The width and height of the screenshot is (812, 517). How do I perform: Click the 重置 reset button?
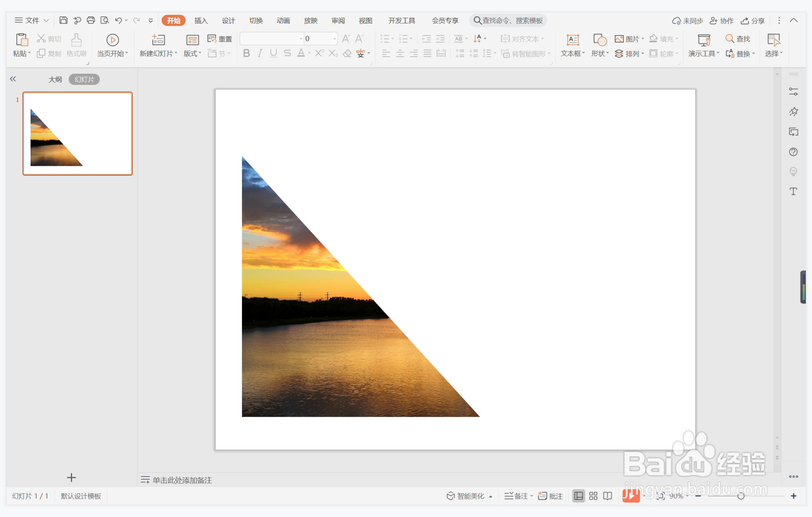click(219, 39)
